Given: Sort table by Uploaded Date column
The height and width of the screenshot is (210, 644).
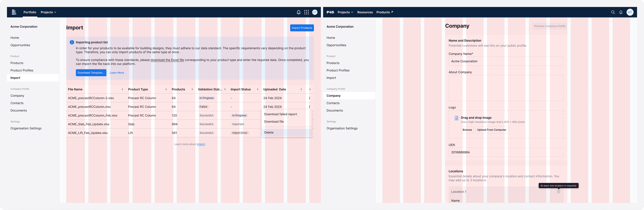Looking at the screenshot, I should [x=301, y=89].
